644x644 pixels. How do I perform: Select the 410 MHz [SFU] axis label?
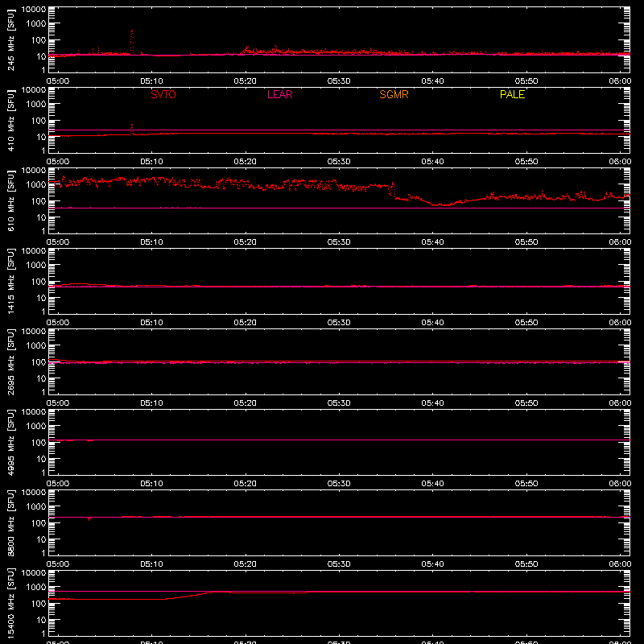[x=10, y=120]
